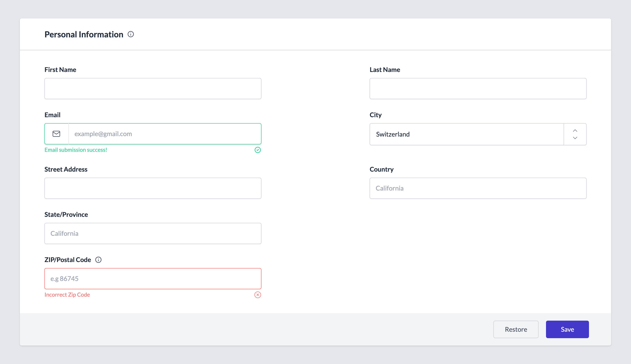Click Restore to revert form changes
The height and width of the screenshot is (364, 631).
(x=516, y=329)
